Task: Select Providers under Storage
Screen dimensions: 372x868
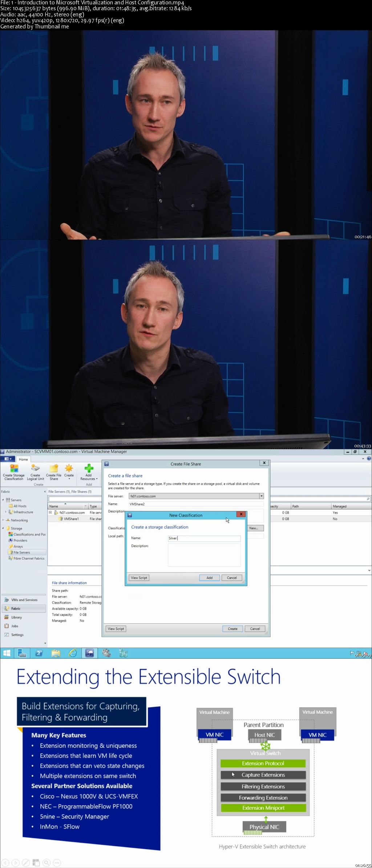Action: coord(18,540)
